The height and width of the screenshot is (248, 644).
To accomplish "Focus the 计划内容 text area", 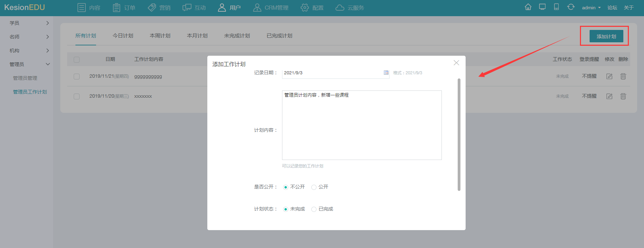I will click(x=362, y=125).
